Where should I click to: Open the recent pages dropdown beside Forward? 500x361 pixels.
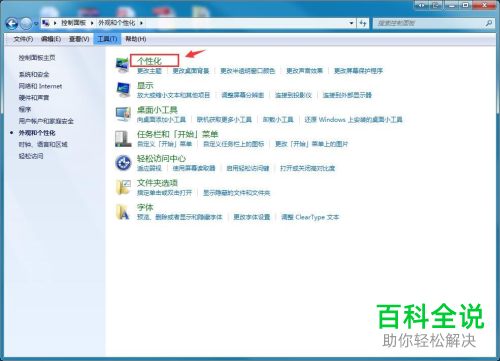[36, 24]
